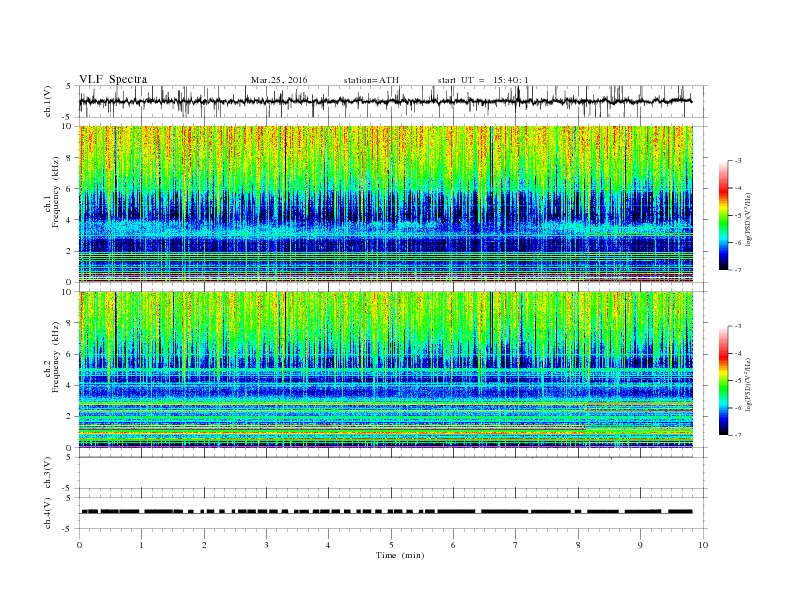Viewport: 792px width, 612px height.
Task: Click the "station=ATH" header label
Action: point(371,80)
